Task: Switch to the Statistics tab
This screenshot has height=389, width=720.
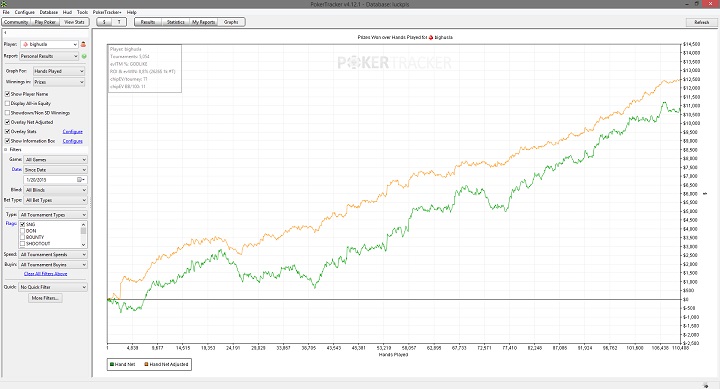Action: 175,22
